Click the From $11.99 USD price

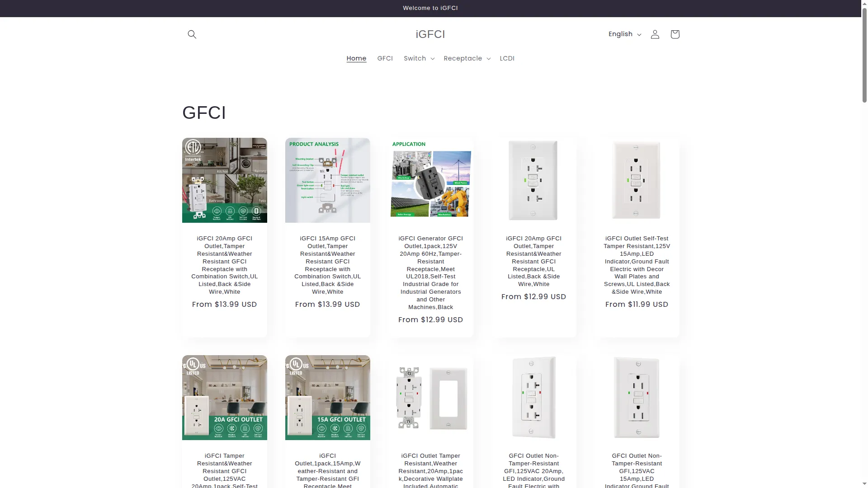(x=637, y=305)
